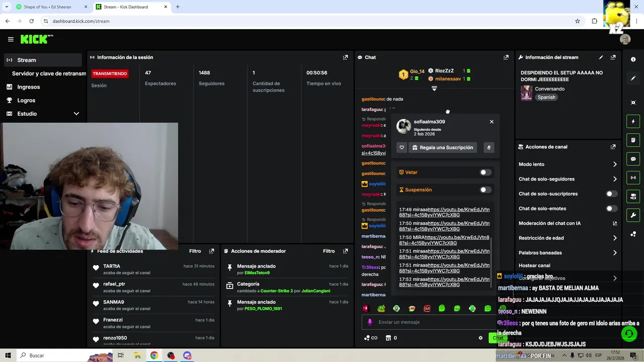Bookmark this page with the star icon
644x362 pixels.
578,21
